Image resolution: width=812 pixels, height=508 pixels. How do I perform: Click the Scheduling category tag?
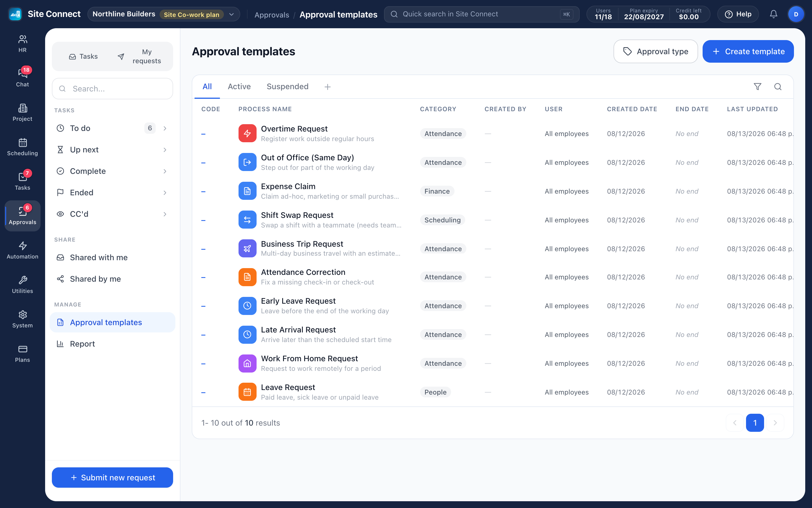coord(442,220)
